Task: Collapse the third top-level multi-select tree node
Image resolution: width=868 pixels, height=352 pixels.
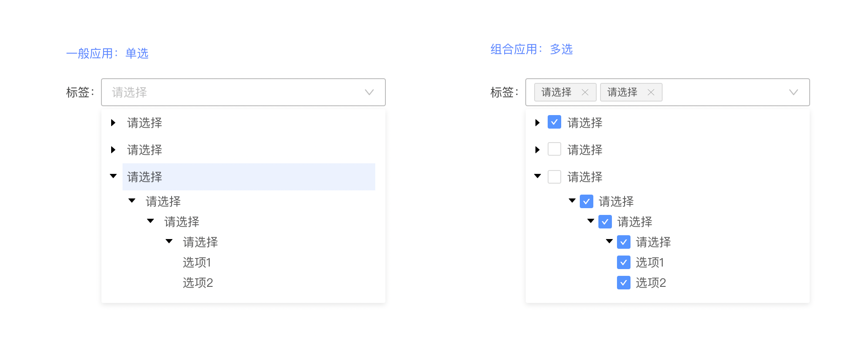Action: (538, 176)
